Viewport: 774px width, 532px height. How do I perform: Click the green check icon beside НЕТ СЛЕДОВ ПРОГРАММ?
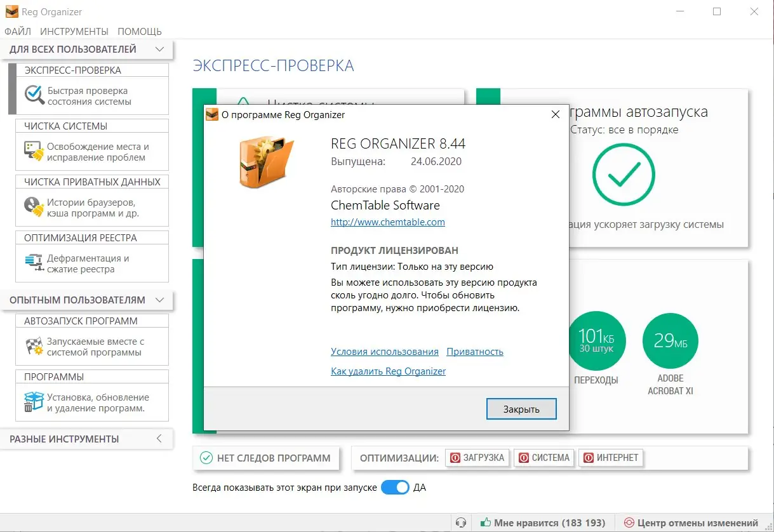click(x=206, y=458)
